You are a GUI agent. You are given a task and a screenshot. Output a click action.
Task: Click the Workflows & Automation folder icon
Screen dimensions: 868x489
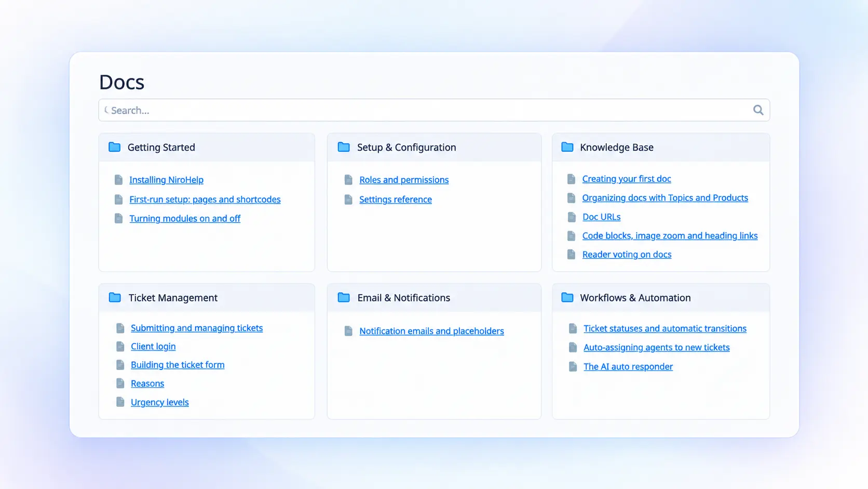(567, 297)
